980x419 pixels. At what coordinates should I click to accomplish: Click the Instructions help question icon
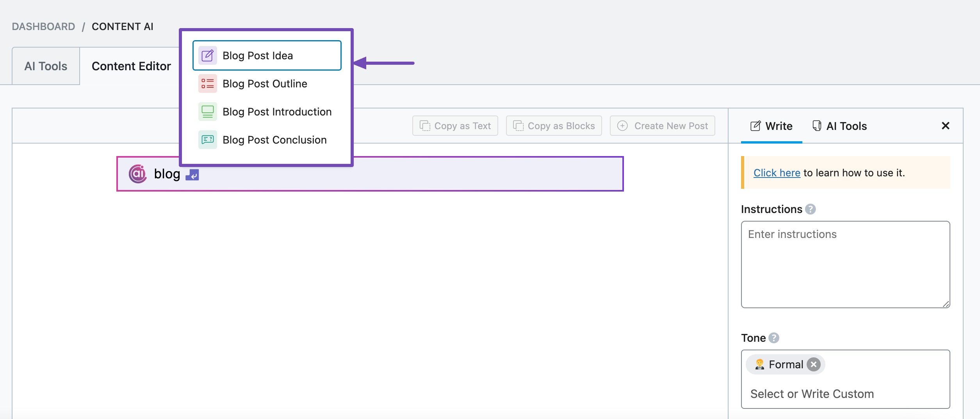coord(811,209)
